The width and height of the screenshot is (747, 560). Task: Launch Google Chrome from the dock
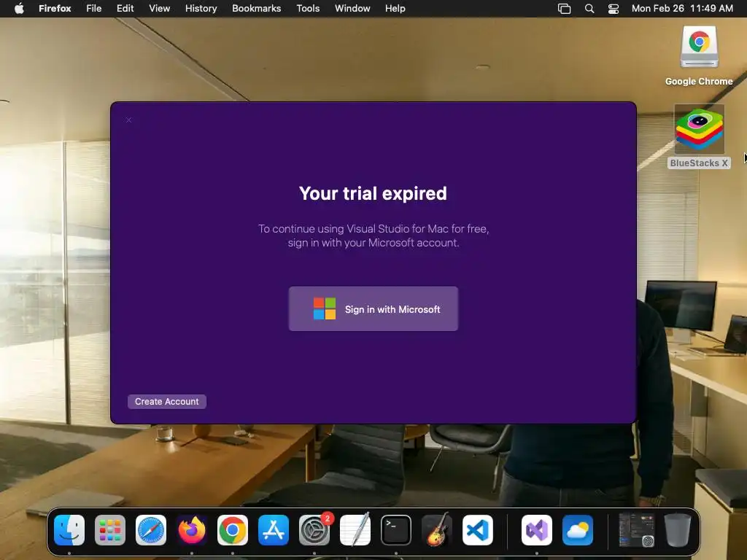[233, 530]
